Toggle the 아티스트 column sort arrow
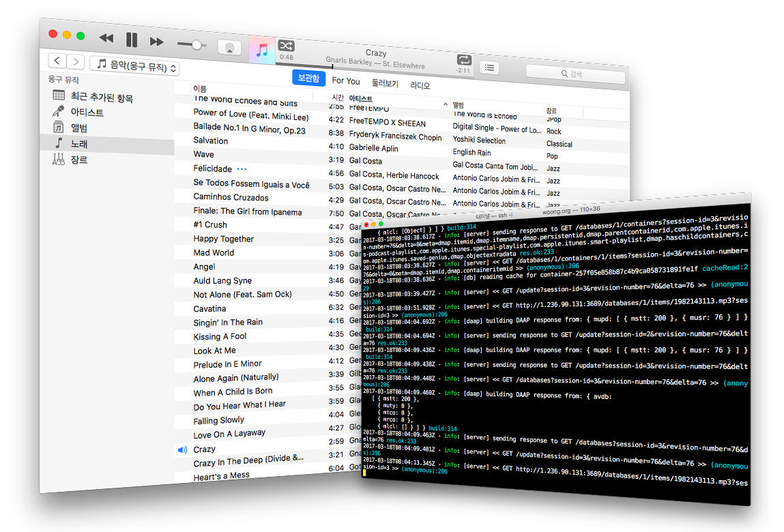784x532 pixels. coord(445,104)
